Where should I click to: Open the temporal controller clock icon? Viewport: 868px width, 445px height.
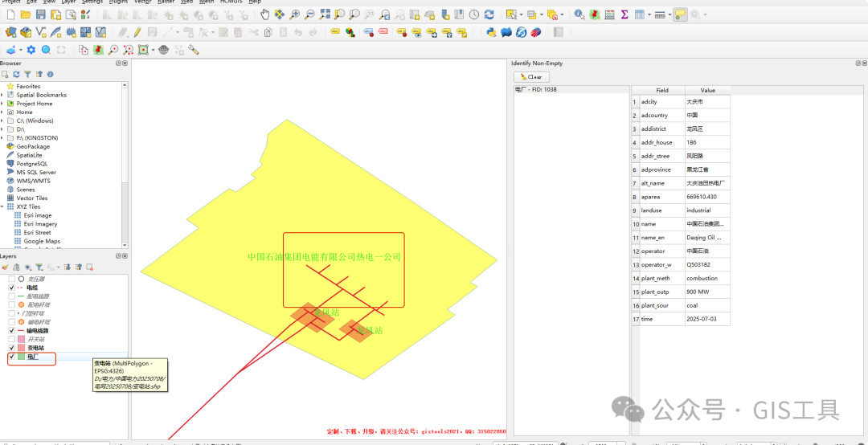474,15
